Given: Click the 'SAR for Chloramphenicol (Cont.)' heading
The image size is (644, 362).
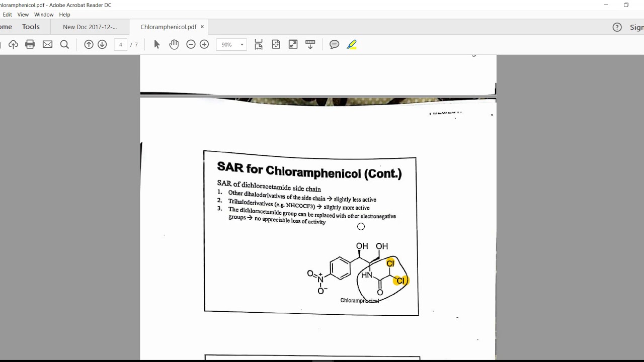Looking at the screenshot, I should coord(309,170).
